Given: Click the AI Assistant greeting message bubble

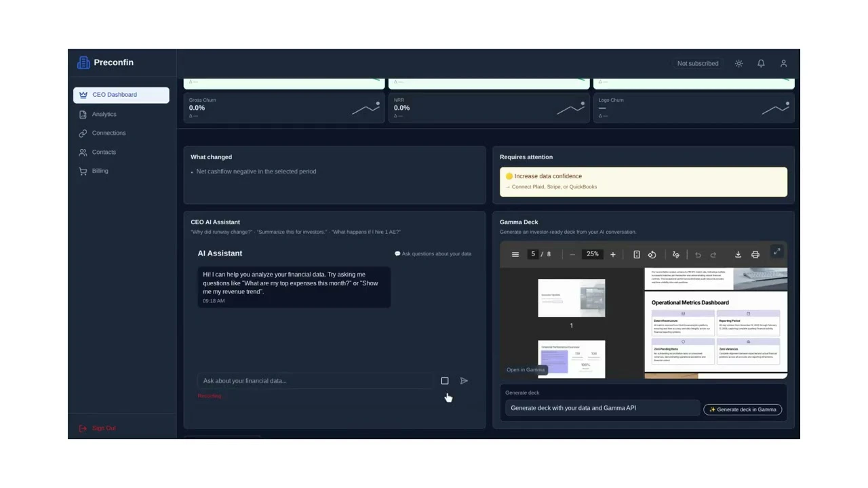Looking at the screenshot, I should (294, 287).
